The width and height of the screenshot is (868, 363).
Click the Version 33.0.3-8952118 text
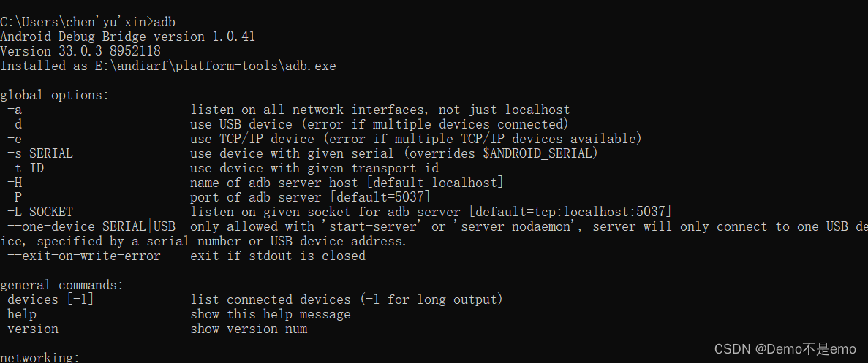coord(80,51)
